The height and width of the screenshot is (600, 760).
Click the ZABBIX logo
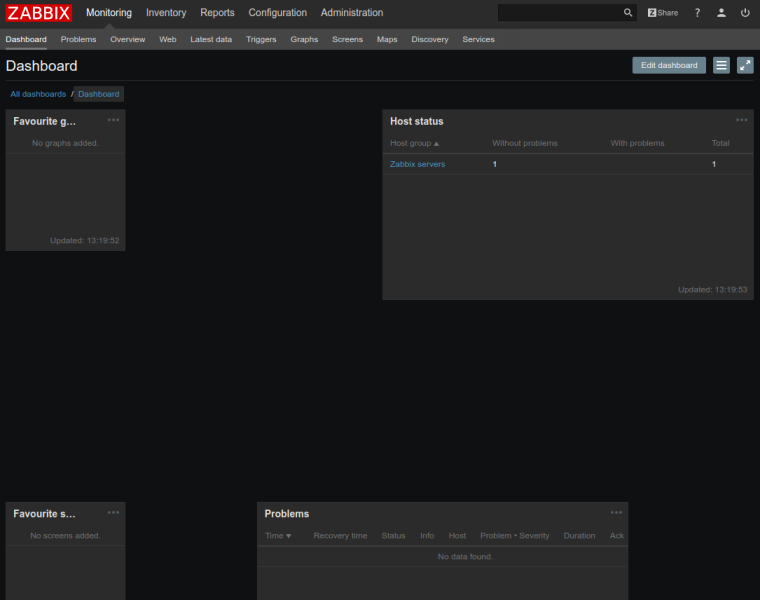coord(39,13)
